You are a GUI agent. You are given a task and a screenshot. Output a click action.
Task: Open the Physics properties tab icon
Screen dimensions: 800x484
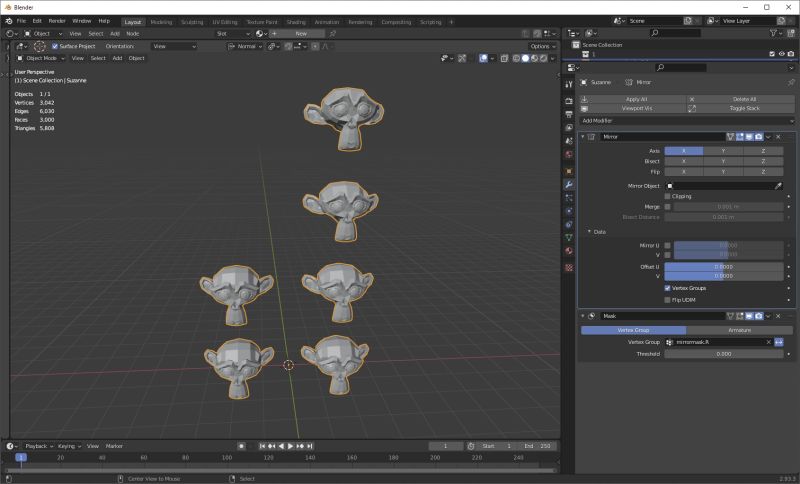(569, 211)
